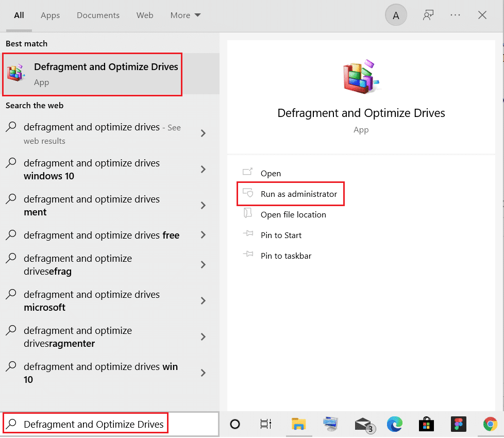The width and height of the screenshot is (504, 438).
Task: Open Google Chrome from the taskbar
Action: click(489, 424)
